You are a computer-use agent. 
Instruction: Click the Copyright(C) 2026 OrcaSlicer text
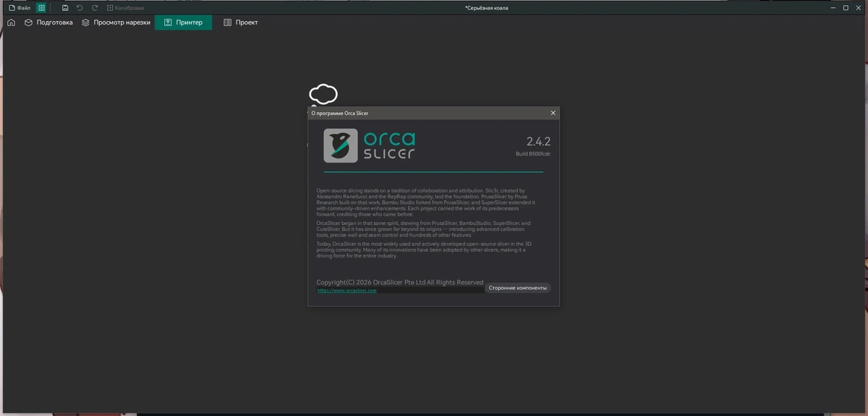pos(399,282)
